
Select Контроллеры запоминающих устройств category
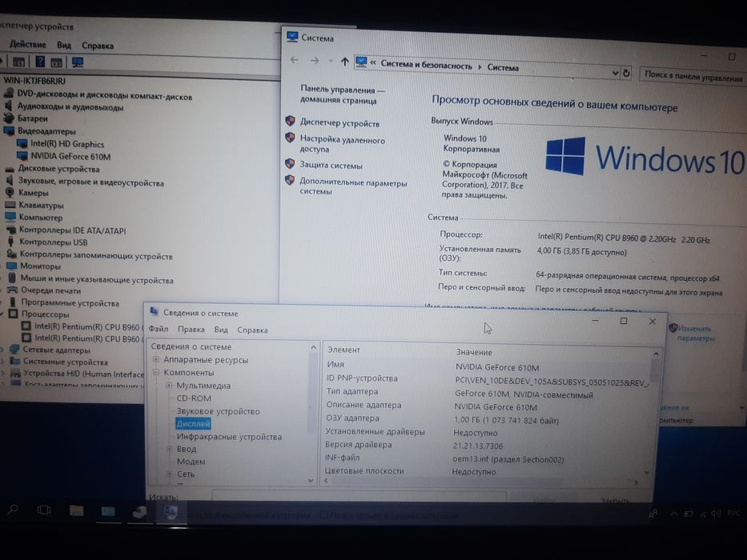(96, 256)
